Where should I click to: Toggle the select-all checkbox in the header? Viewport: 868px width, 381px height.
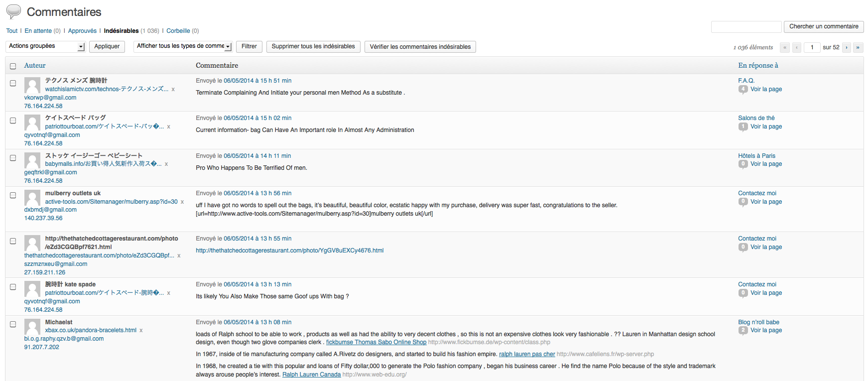click(13, 66)
